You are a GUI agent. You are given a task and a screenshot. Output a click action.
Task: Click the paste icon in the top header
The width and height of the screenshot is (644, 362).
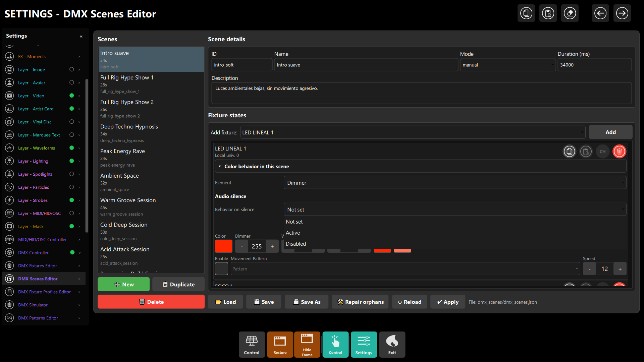tap(548, 13)
